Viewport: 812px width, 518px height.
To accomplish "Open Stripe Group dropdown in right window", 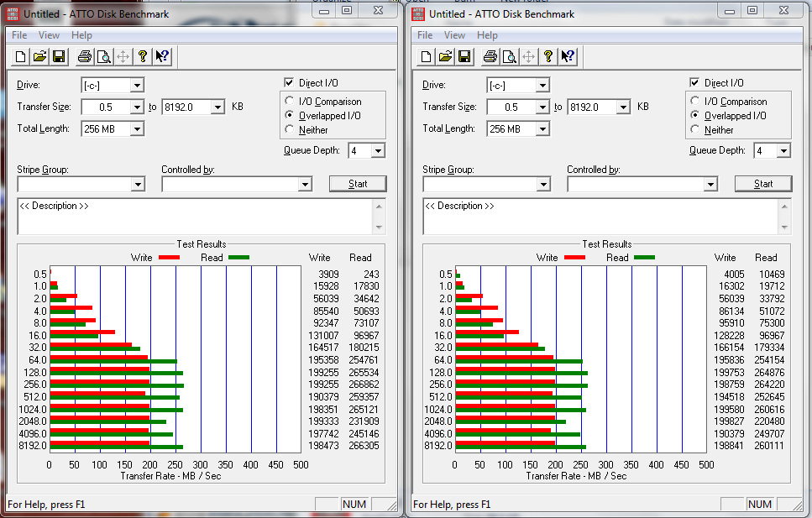I will (x=542, y=185).
